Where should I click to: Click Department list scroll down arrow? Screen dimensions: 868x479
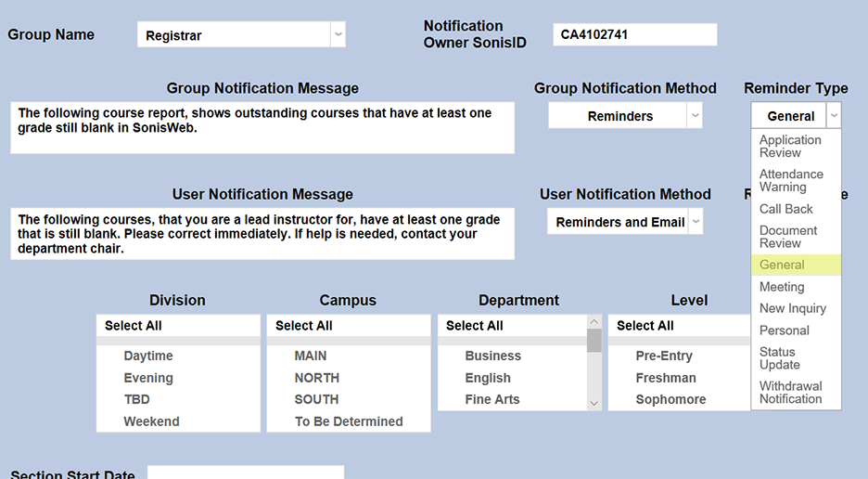coord(594,404)
